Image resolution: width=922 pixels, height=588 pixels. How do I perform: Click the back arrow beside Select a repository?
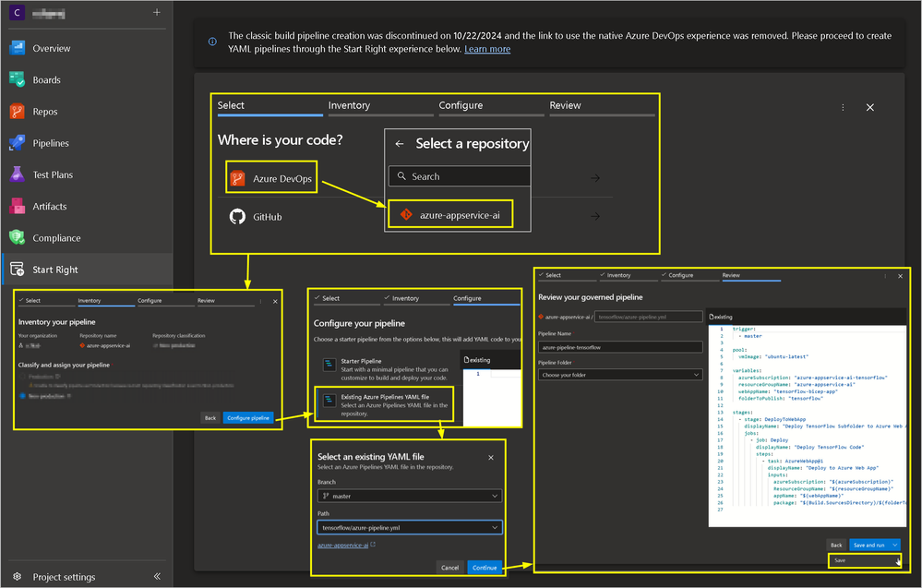(400, 144)
